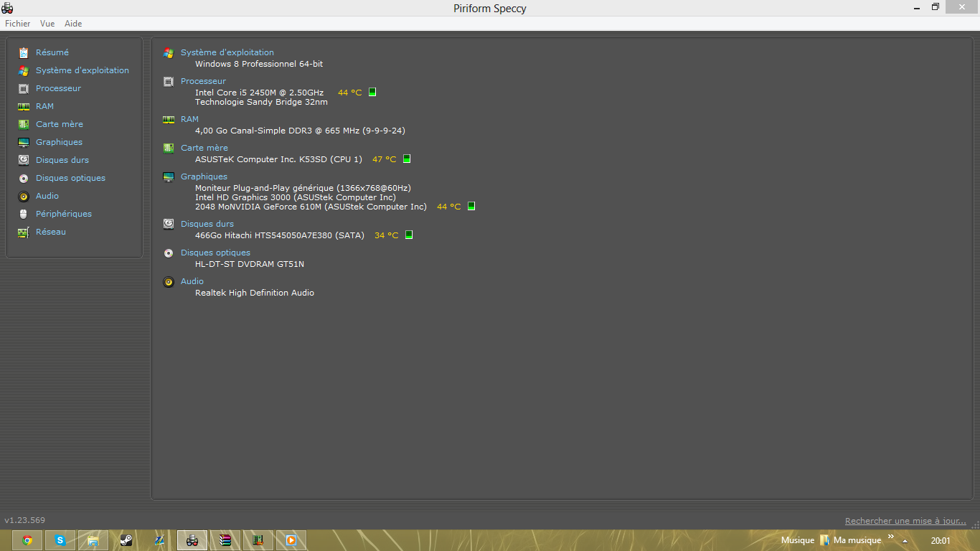
Task: Click the Intel Core i5 2450M @ 2.50GHz text
Action: click(x=259, y=93)
